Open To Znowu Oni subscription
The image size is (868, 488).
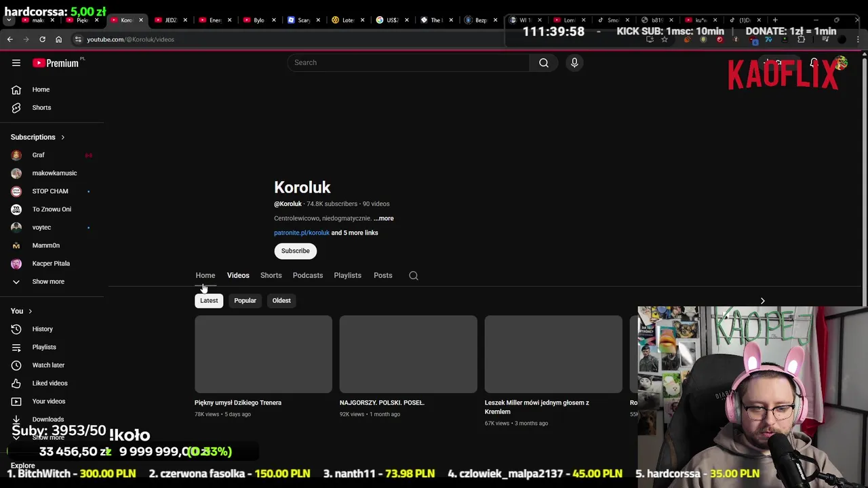pyautogui.click(x=52, y=209)
